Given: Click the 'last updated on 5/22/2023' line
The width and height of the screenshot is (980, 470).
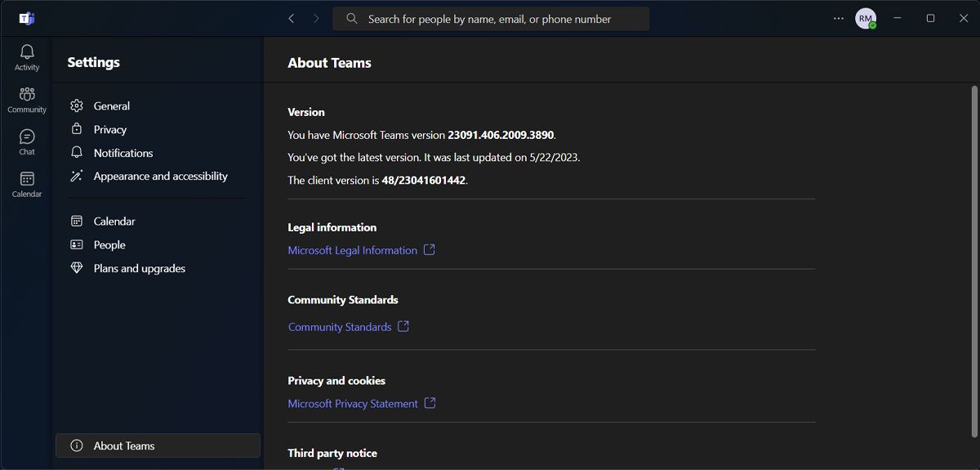Looking at the screenshot, I should [434, 158].
